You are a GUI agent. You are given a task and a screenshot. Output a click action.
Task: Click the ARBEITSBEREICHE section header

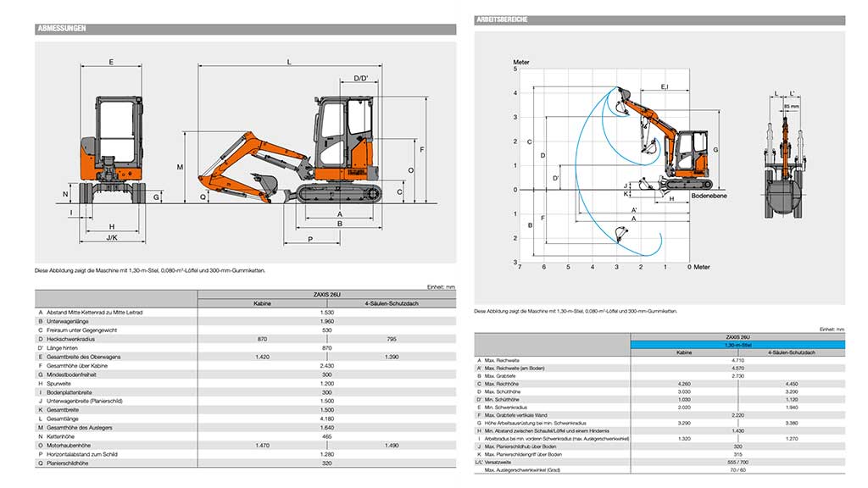point(659,20)
